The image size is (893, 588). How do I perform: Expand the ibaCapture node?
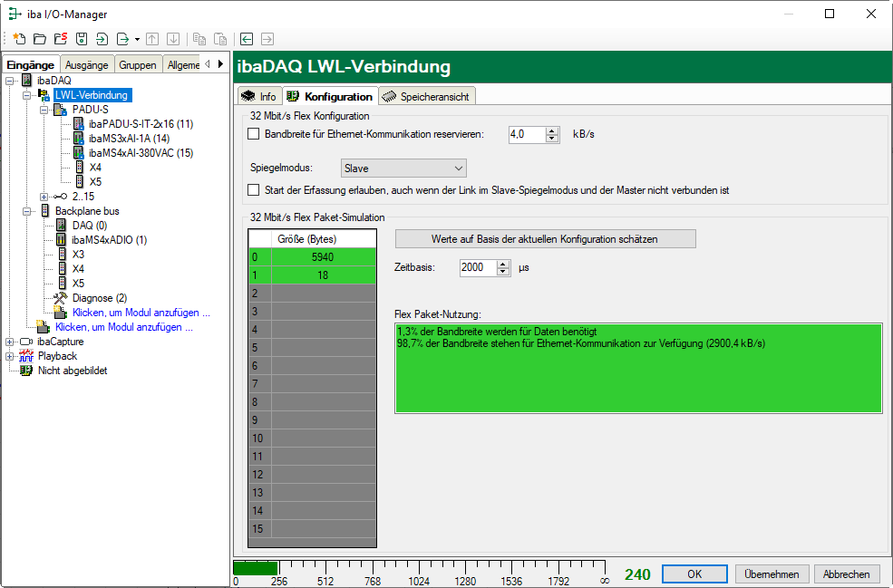point(10,342)
